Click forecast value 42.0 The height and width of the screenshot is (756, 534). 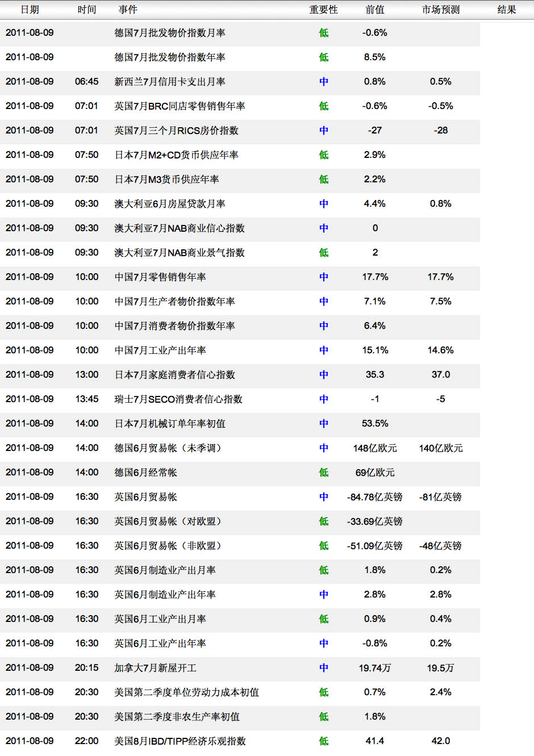tap(441, 741)
